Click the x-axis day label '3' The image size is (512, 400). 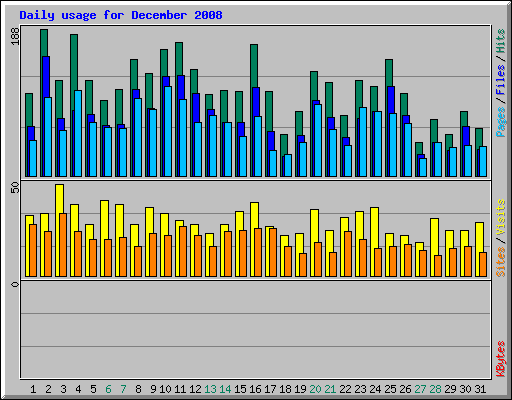[x=63, y=389]
